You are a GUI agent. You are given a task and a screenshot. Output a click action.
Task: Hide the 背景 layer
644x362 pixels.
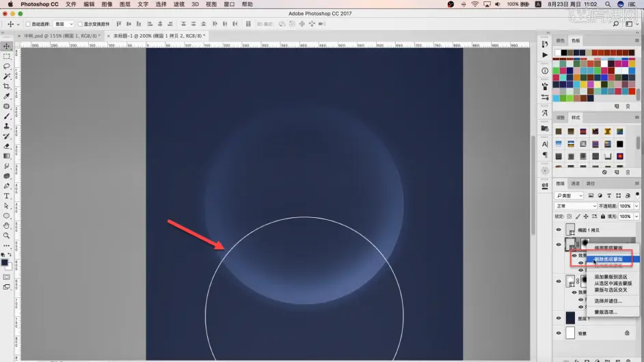559,333
